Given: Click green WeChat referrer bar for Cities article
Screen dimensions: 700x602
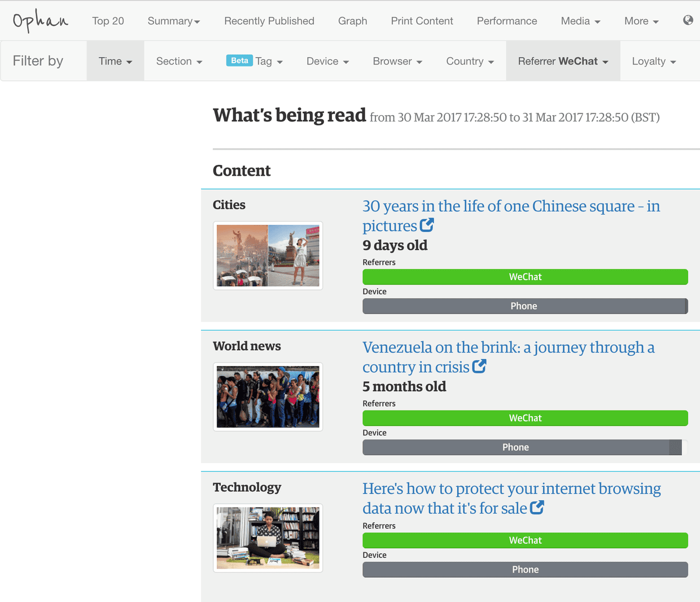Looking at the screenshot, I should 525,277.
